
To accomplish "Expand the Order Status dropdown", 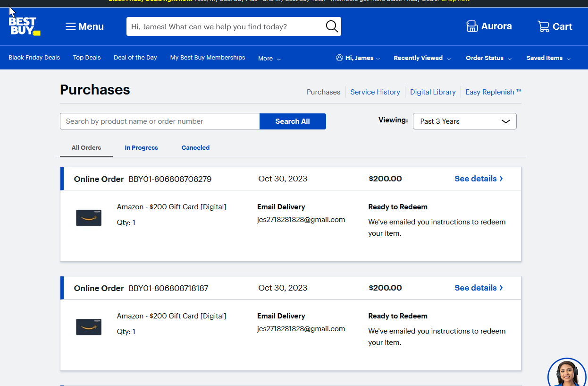I will pyautogui.click(x=488, y=58).
